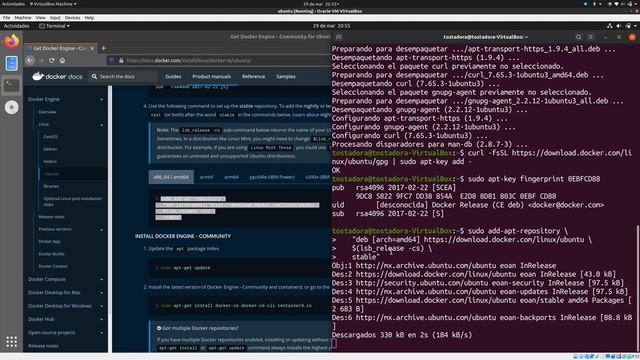The image size is (640, 360).
Task: Click the optical disc dock icon
Action: [x=11, y=107]
